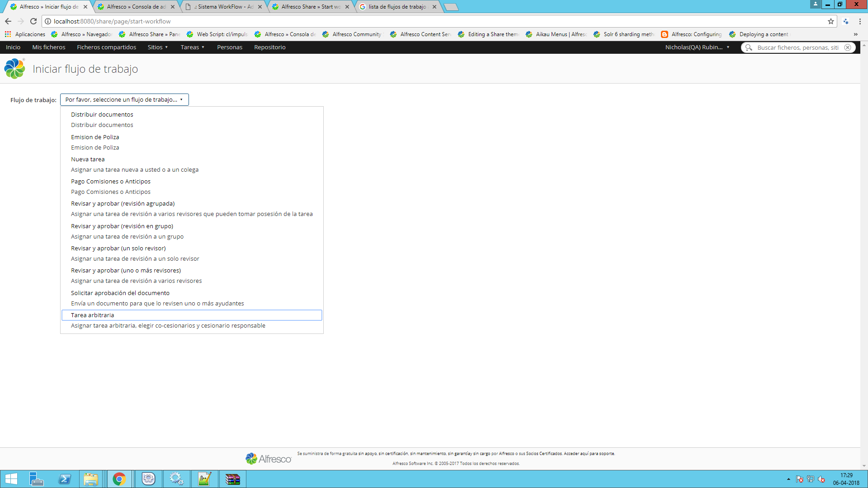This screenshot has width=868, height=488.
Task: Click the magnifier icon in the search box
Action: pos(749,47)
